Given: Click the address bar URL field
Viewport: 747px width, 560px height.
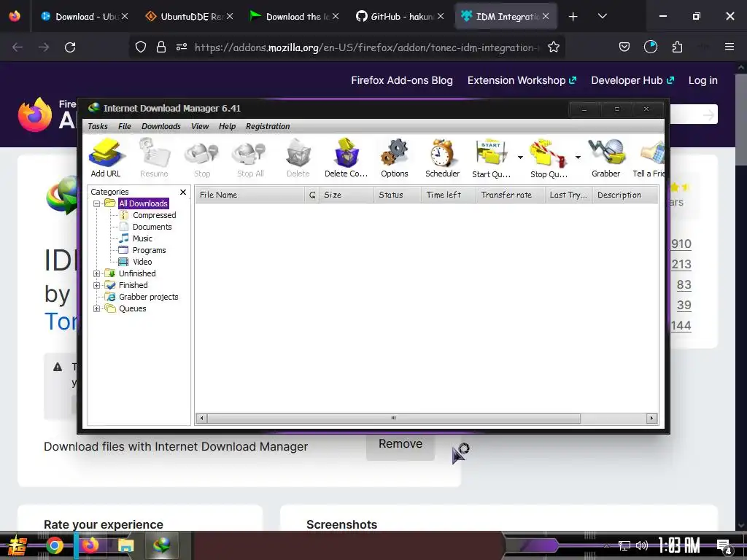Looking at the screenshot, I should pos(366,47).
